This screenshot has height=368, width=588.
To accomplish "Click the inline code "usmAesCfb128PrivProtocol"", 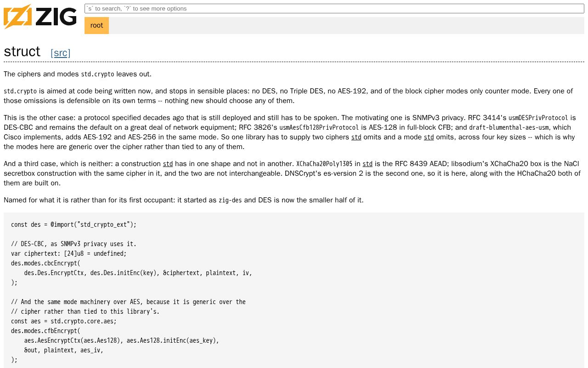I will (x=319, y=127).
